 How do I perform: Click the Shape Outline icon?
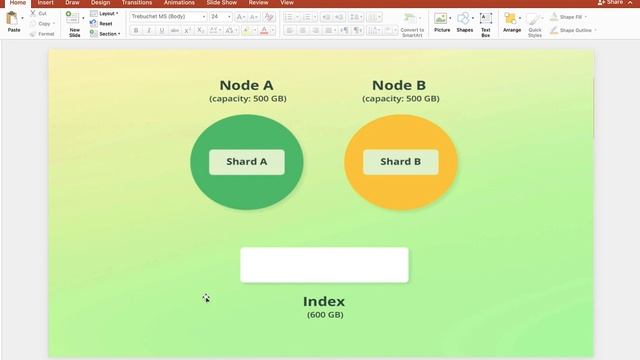554,30
